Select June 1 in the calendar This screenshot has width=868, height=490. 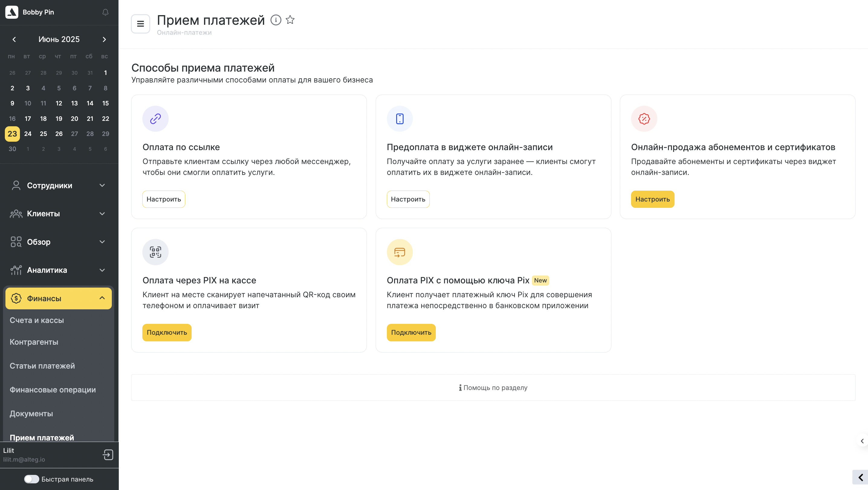pos(105,73)
